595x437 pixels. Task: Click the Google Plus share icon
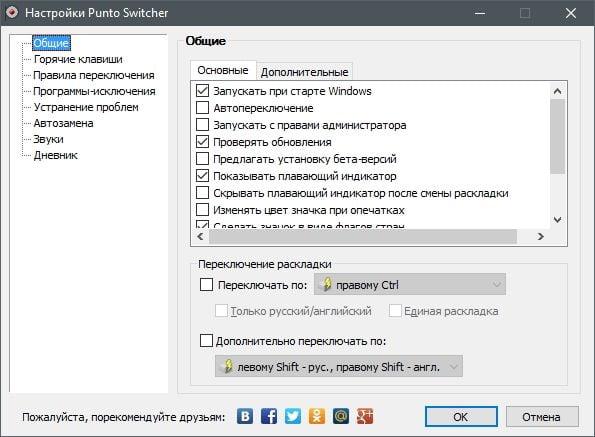tap(365, 416)
